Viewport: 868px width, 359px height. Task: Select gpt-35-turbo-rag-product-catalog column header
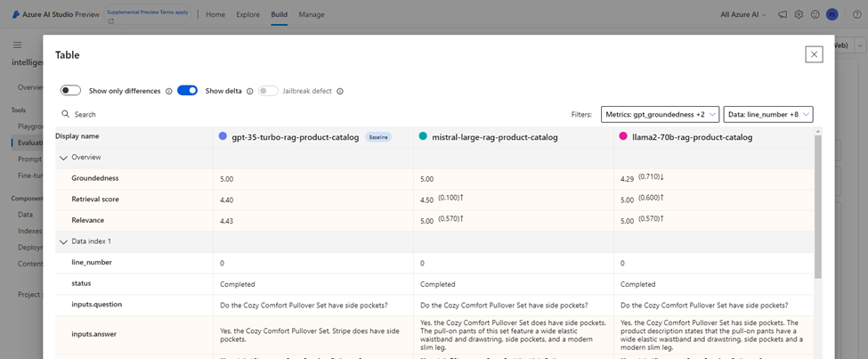[x=296, y=137]
